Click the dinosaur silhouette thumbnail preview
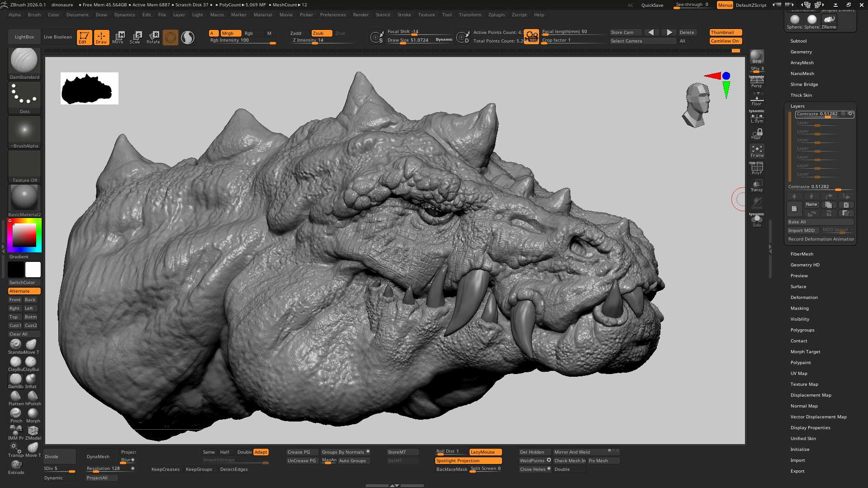Image resolution: width=868 pixels, height=488 pixels. (89, 89)
